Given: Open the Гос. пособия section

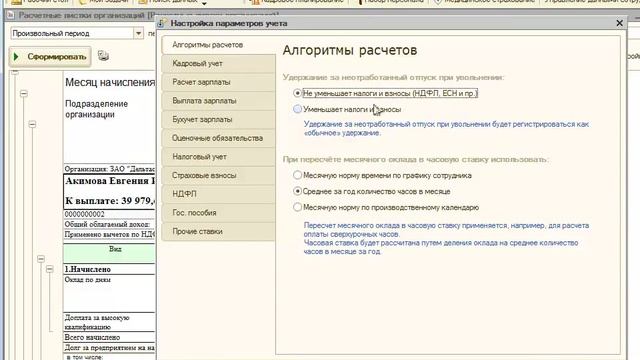Looking at the screenshot, I should (x=218, y=213).
